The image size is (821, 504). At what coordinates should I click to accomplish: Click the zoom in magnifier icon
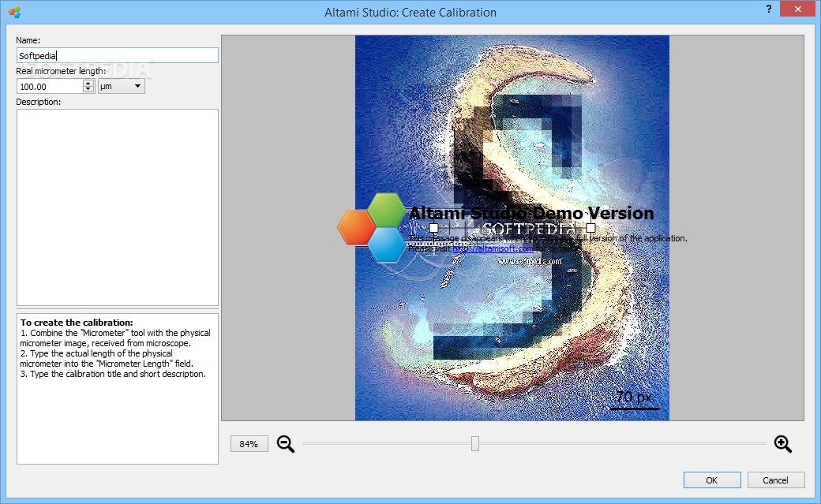783,444
